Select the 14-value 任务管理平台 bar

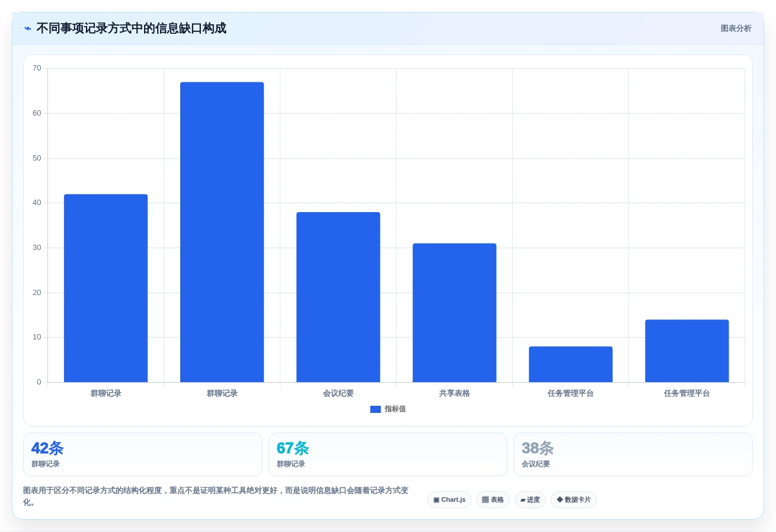686,351
